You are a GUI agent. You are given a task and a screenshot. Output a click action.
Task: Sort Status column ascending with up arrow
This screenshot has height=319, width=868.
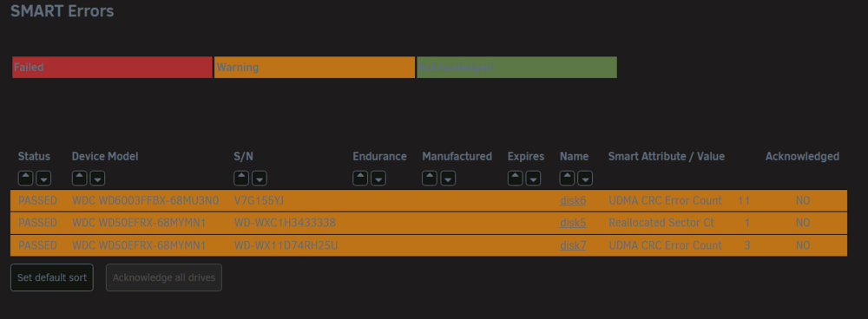[25, 178]
